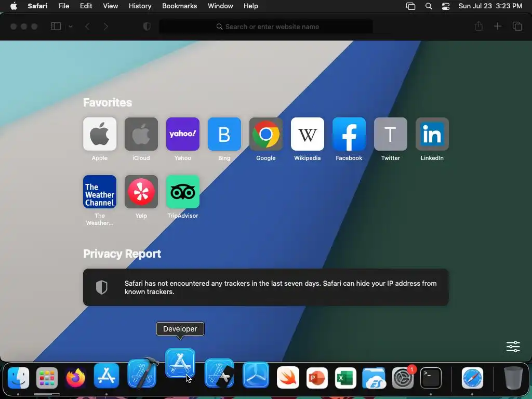Screen dimensions: 532x399
Task: Launch Xcode from the Dock
Action: (x=142, y=374)
